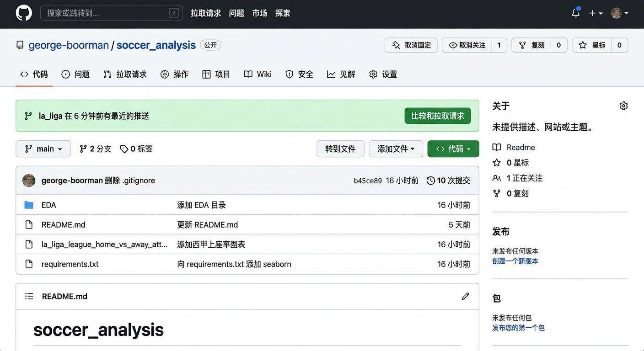Expand the 添加文件 dropdown
The width and height of the screenshot is (644, 351).
(x=396, y=149)
